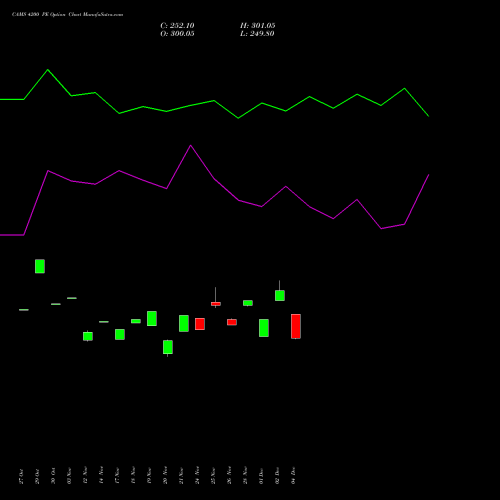Click the green candle above 19 Nov
This screenshot has height=500, width=500.
point(152,318)
